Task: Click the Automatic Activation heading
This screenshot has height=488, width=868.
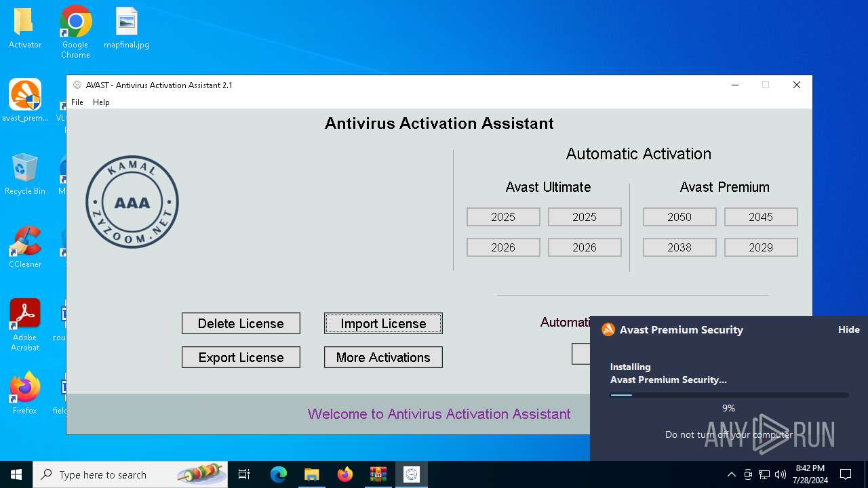Action: (x=639, y=154)
